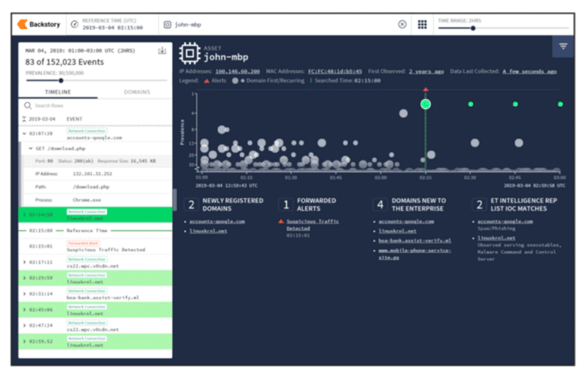Open accounts-google.com under ET Intelligence matches

(x=505, y=221)
